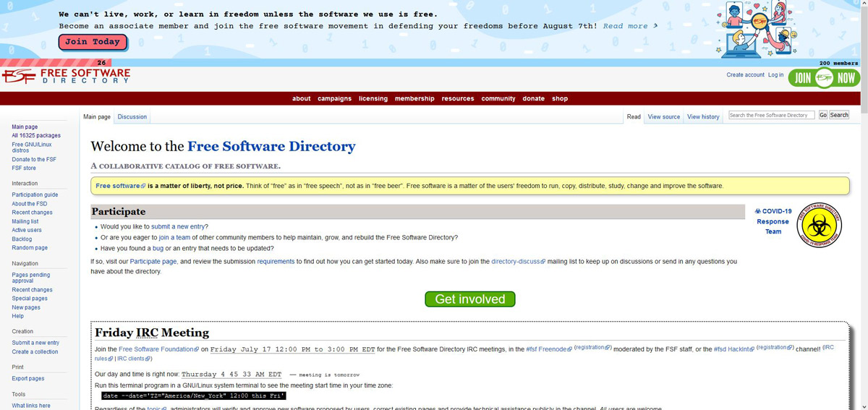Screen dimensions: 868x410
Task: Open About the FSD sidebar link
Action: click(29, 204)
